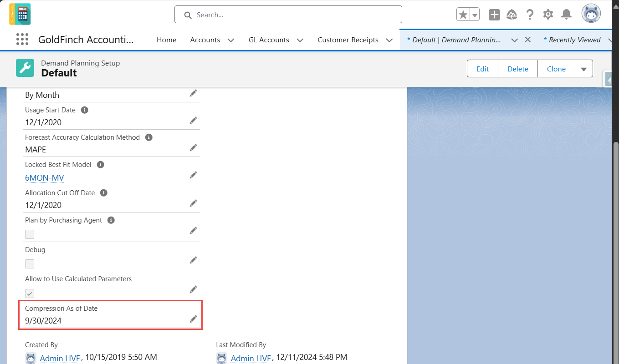Open the Customer Receipts tab

[x=348, y=40]
